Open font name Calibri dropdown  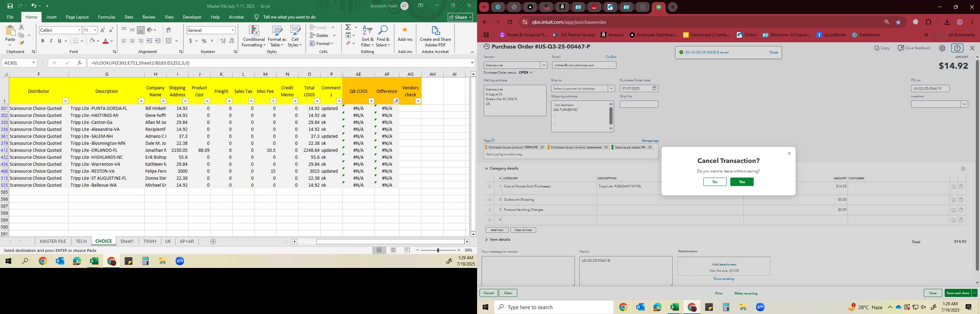79,30
